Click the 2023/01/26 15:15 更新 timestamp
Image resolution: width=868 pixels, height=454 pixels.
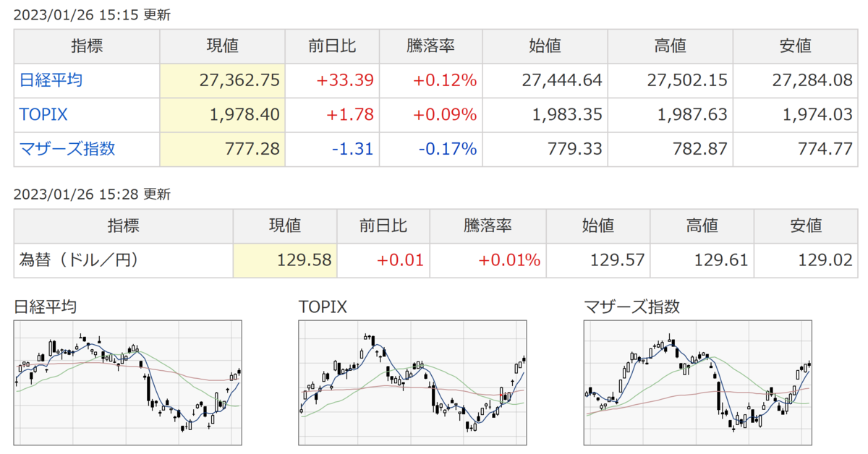point(92,14)
